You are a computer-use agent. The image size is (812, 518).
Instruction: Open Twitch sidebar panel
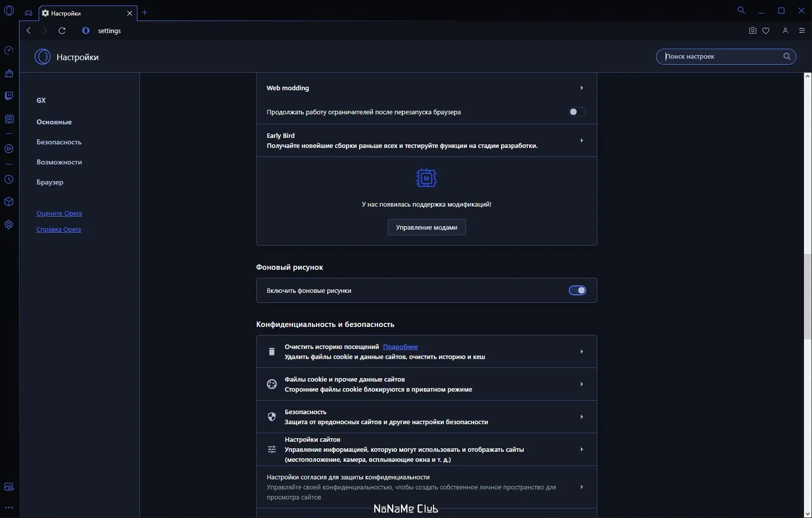[x=9, y=96]
